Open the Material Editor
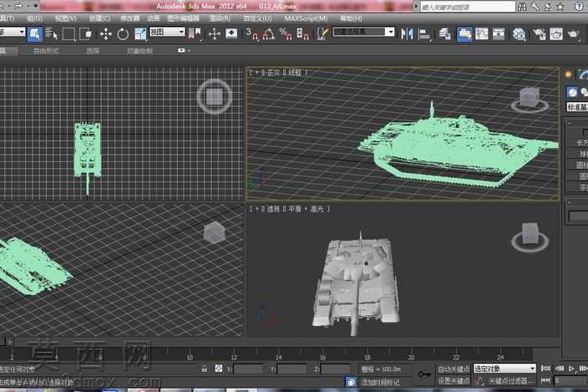Viewport: 588px width, 392px height. pos(519,34)
